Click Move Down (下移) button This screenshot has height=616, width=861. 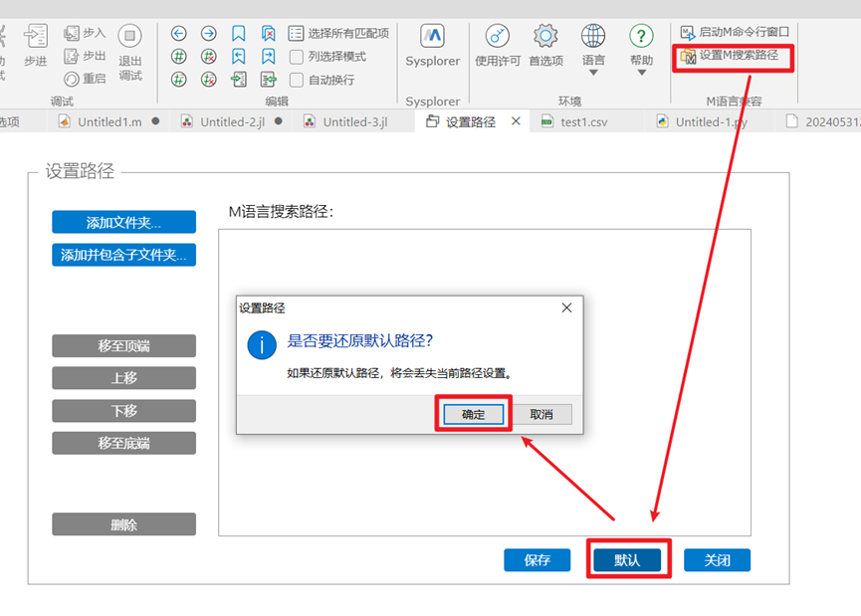[x=124, y=411]
